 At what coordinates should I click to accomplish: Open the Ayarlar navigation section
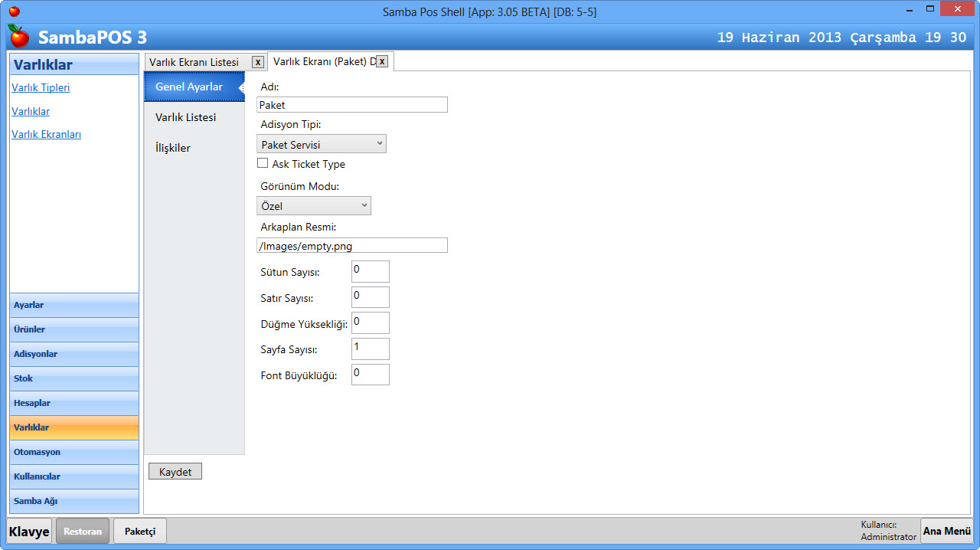tap(74, 305)
